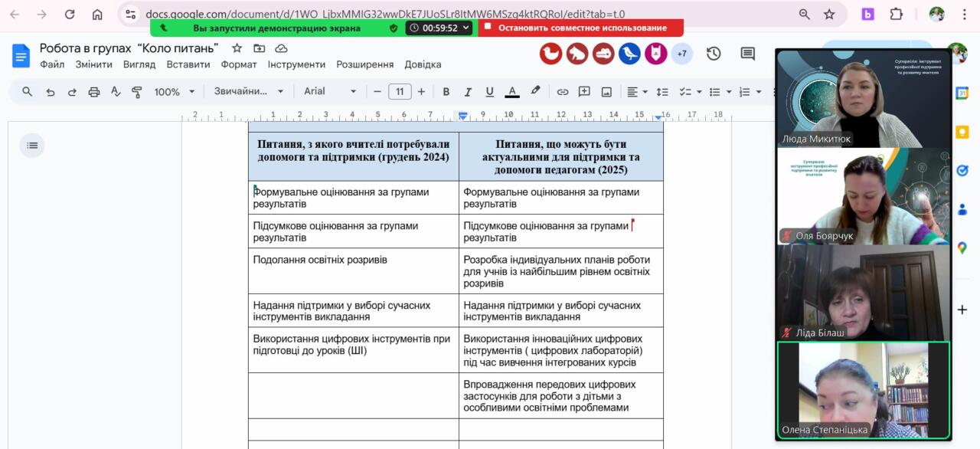Viewport: 980px width, 449px height.
Task: Stop screen sharing 'Остановить совместное использование'
Action: (581, 28)
